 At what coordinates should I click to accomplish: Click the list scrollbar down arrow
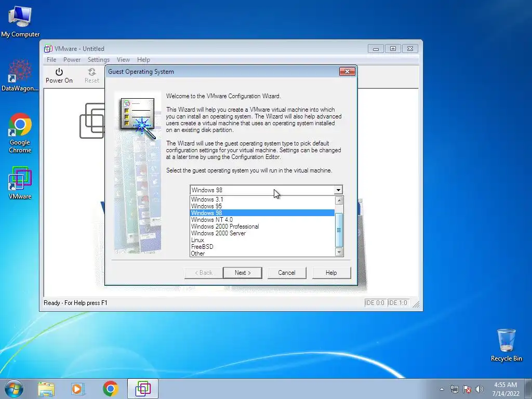pyautogui.click(x=339, y=252)
